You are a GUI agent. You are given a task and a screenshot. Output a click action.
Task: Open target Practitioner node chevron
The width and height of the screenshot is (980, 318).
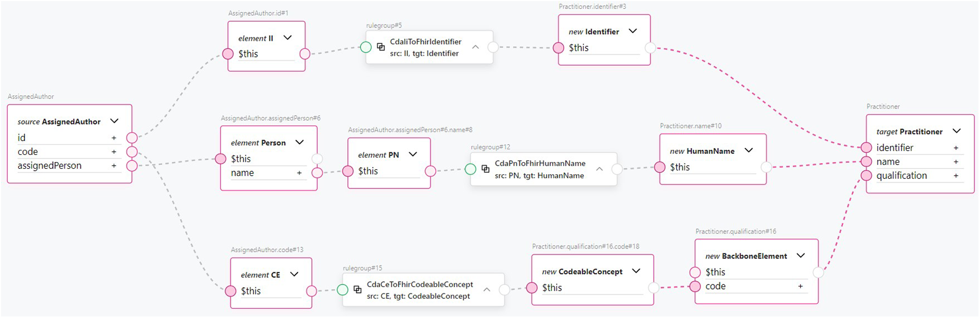[x=957, y=131]
